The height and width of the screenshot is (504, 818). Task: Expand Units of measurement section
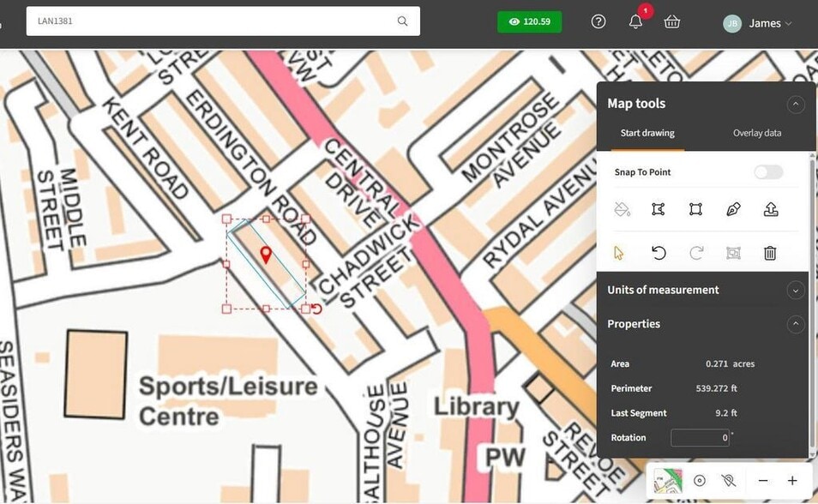click(x=796, y=290)
